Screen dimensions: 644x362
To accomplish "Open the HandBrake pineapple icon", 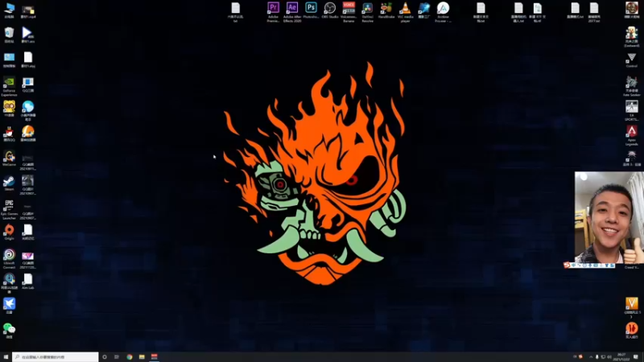I will 386,10.
